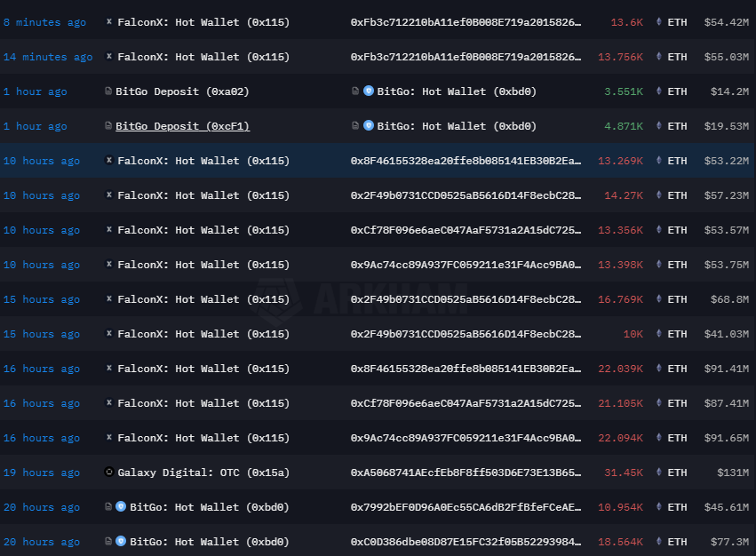
Task: Click the BitGo shield icon in the 4.871K row
Action: pyautogui.click(x=369, y=125)
